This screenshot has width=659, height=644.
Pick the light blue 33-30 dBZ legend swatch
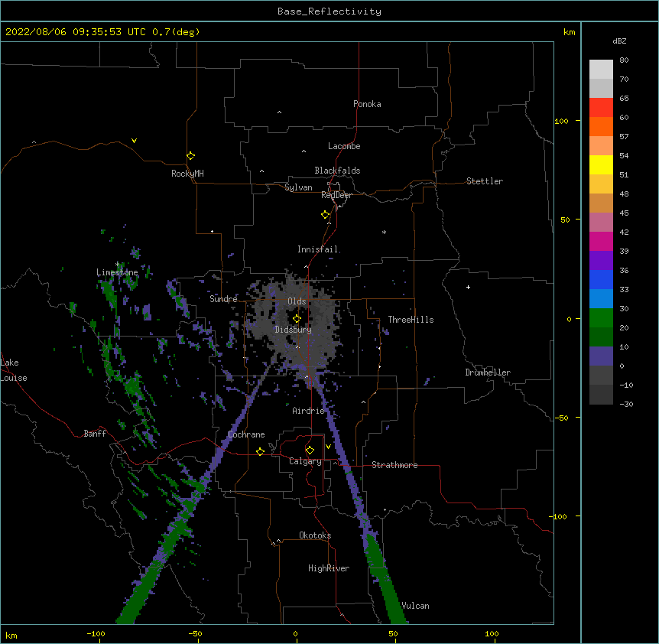[601, 299]
